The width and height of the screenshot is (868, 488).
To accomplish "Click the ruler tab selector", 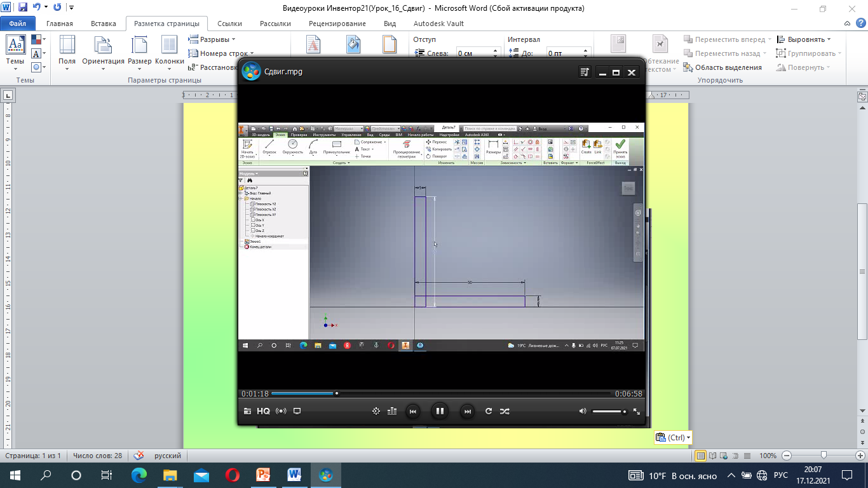I will click(8, 95).
